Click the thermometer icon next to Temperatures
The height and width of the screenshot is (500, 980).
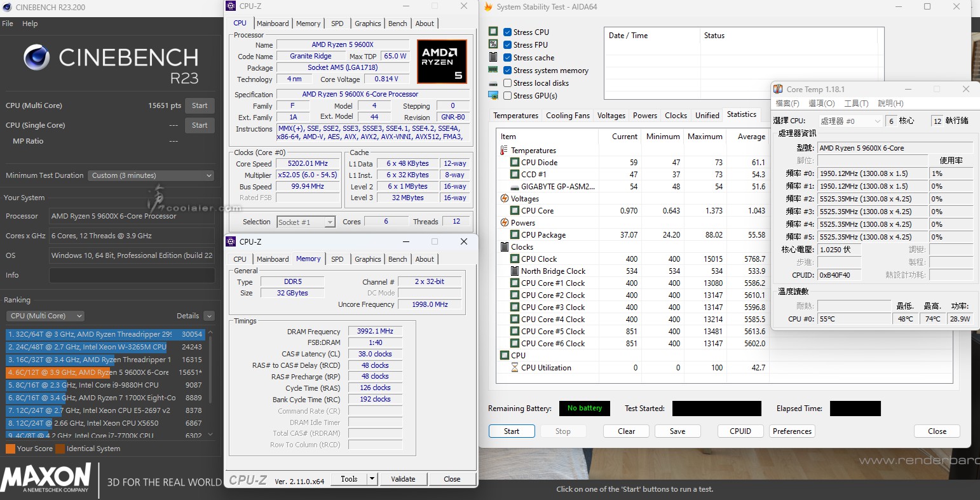pos(505,151)
